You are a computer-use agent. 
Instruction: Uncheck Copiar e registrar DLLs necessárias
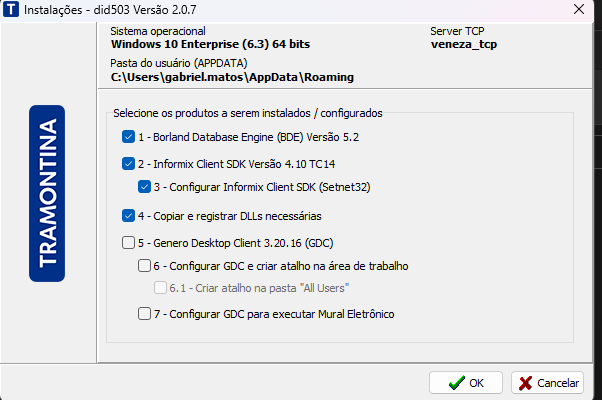tap(128, 215)
